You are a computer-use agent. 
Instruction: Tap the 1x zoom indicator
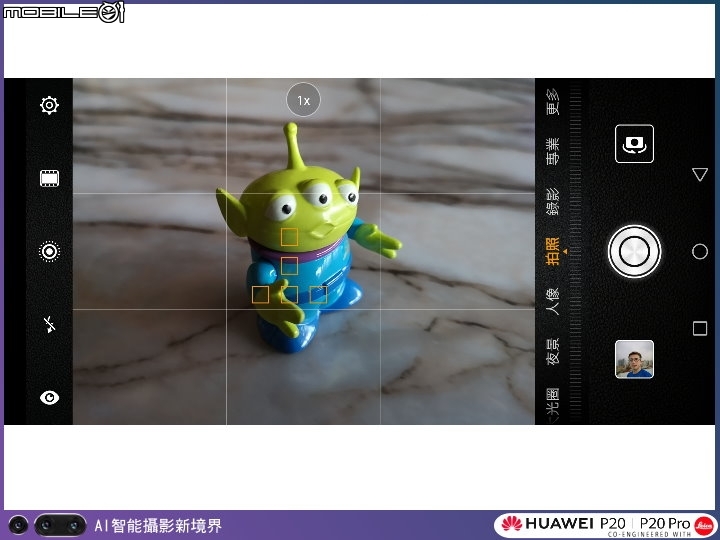(x=303, y=100)
